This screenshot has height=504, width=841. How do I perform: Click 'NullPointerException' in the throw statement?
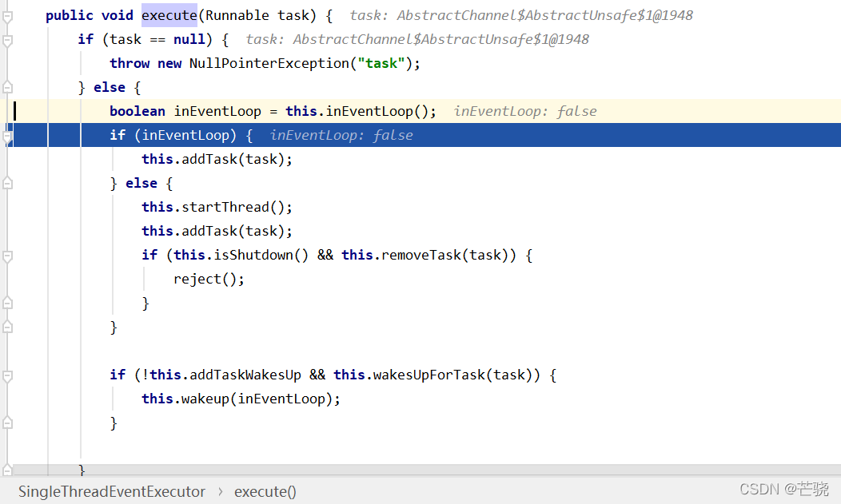(269, 63)
